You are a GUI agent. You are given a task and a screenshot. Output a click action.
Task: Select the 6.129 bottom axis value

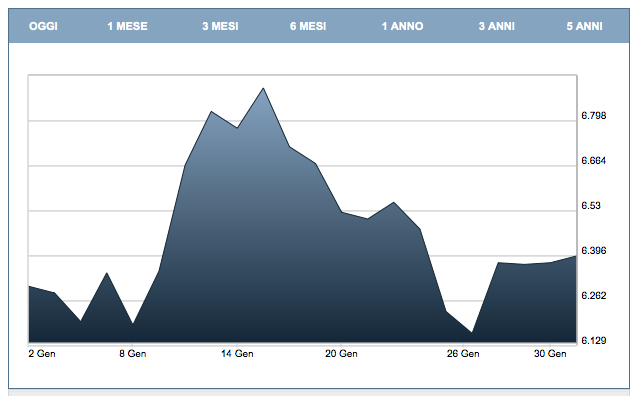594,340
